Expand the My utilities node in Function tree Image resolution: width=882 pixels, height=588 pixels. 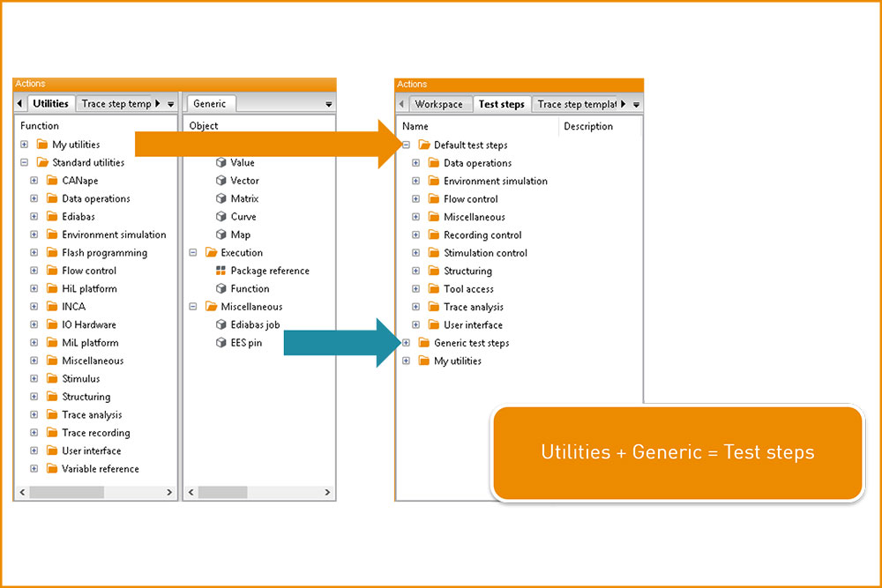pyautogui.click(x=24, y=145)
